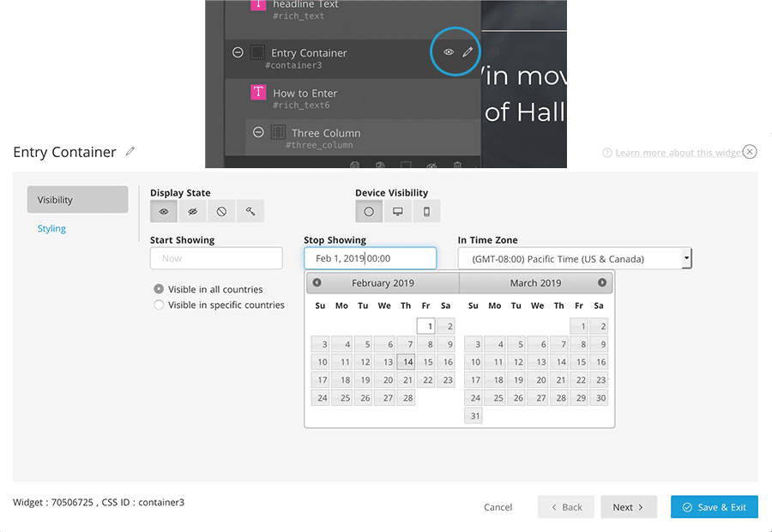Choose mobile-only Device Visibility icon

click(x=426, y=211)
